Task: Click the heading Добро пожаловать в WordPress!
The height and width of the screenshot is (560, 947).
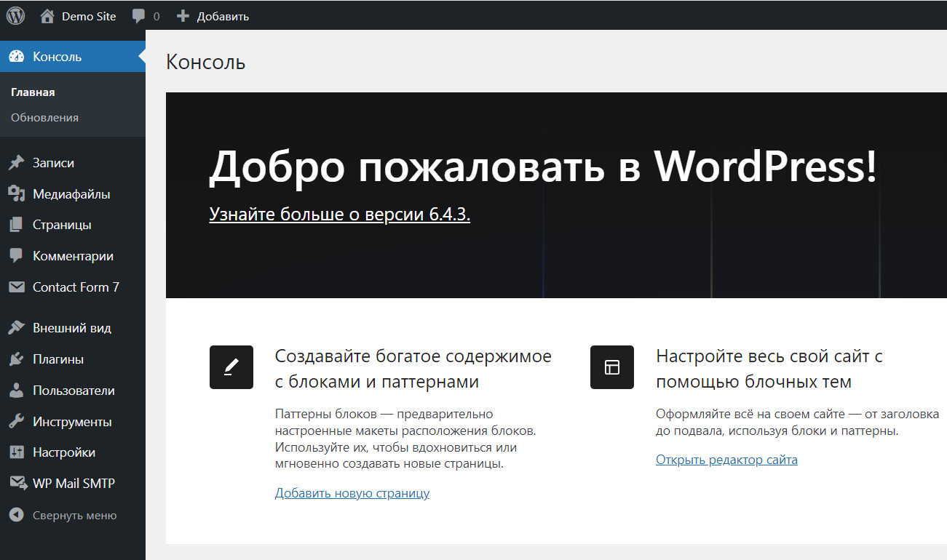Action: (x=543, y=167)
